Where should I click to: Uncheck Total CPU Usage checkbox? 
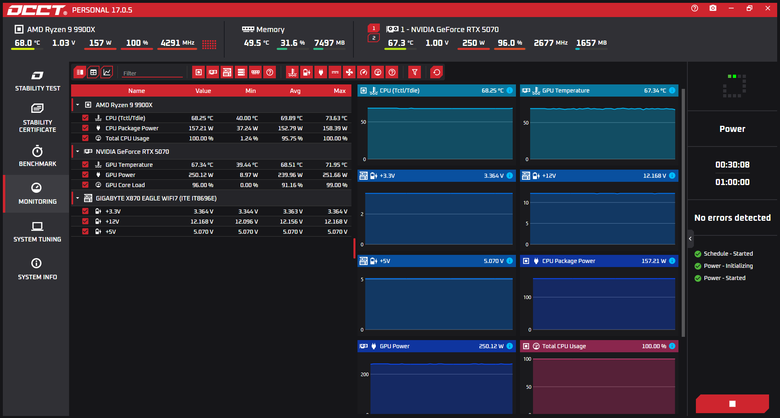85,138
